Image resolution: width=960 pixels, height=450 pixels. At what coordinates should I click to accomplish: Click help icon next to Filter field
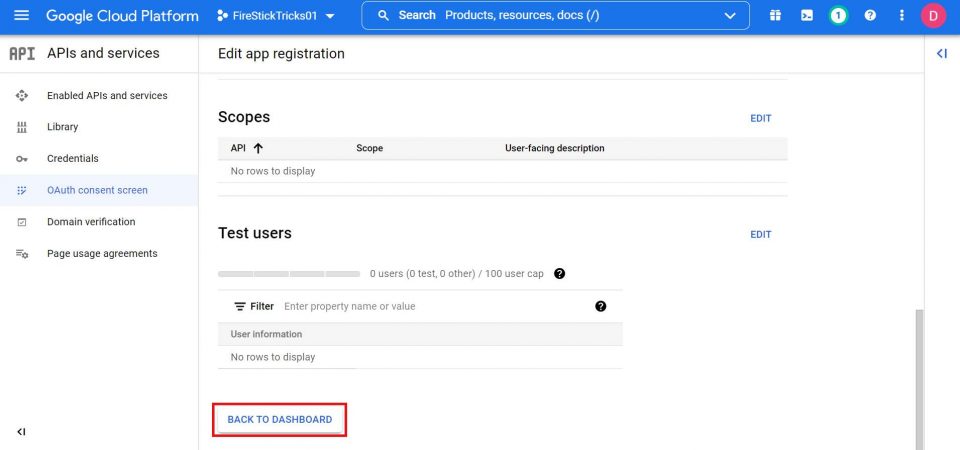click(x=600, y=306)
